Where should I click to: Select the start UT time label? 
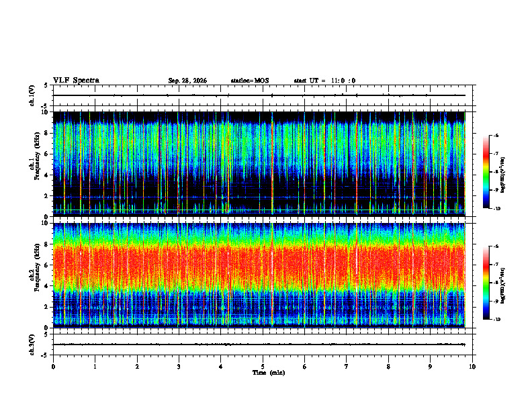(x=324, y=81)
